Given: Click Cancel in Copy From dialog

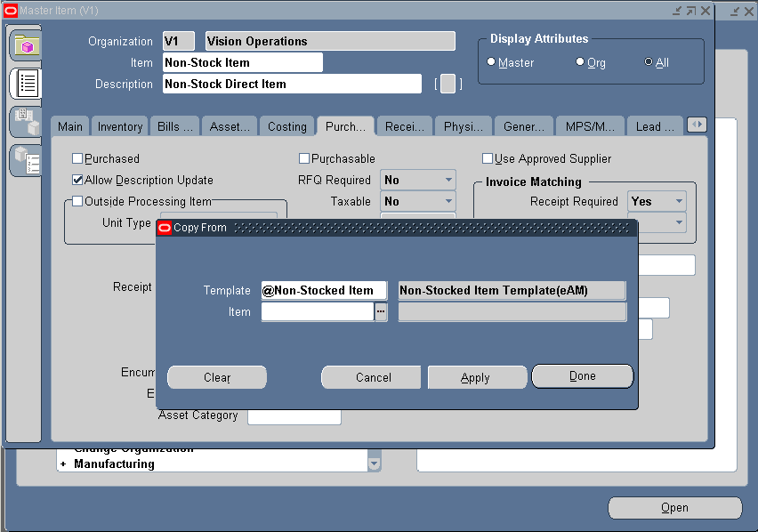Looking at the screenshot, I should tap(373, 377).
